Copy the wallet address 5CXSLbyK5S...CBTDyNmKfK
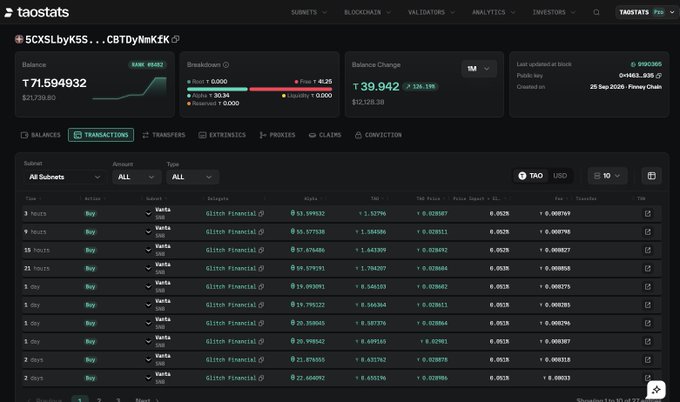Viewport: 680px width, 402px height. pyautogui.click(x=175, y=39)
